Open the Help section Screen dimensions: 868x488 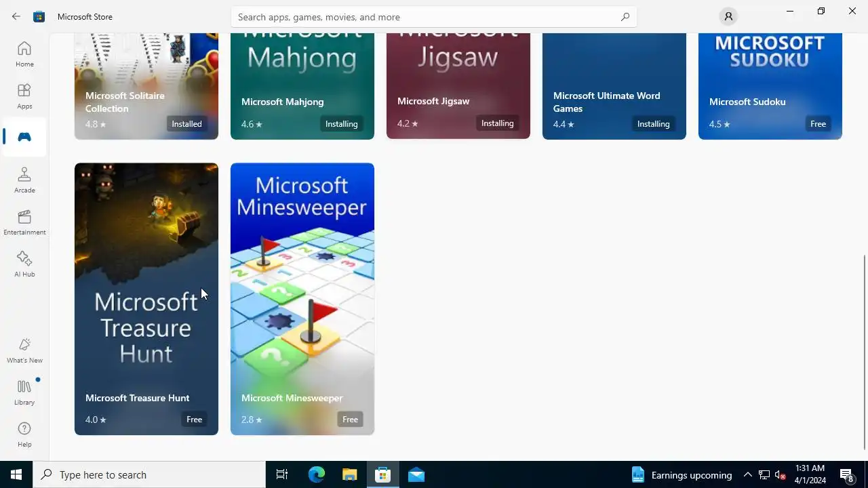click(24, 434)
